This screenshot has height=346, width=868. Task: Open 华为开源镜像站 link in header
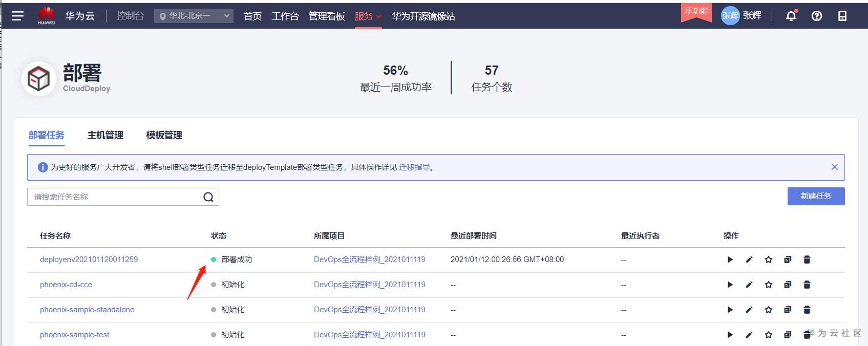click(424, 16)
